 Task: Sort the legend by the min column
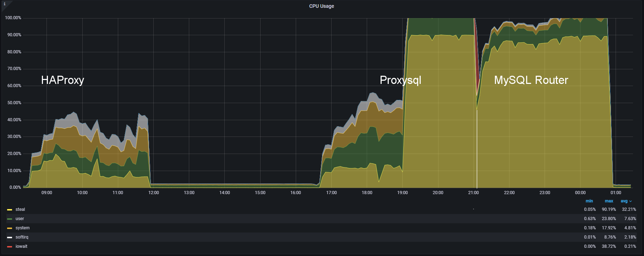coord(589,201)
